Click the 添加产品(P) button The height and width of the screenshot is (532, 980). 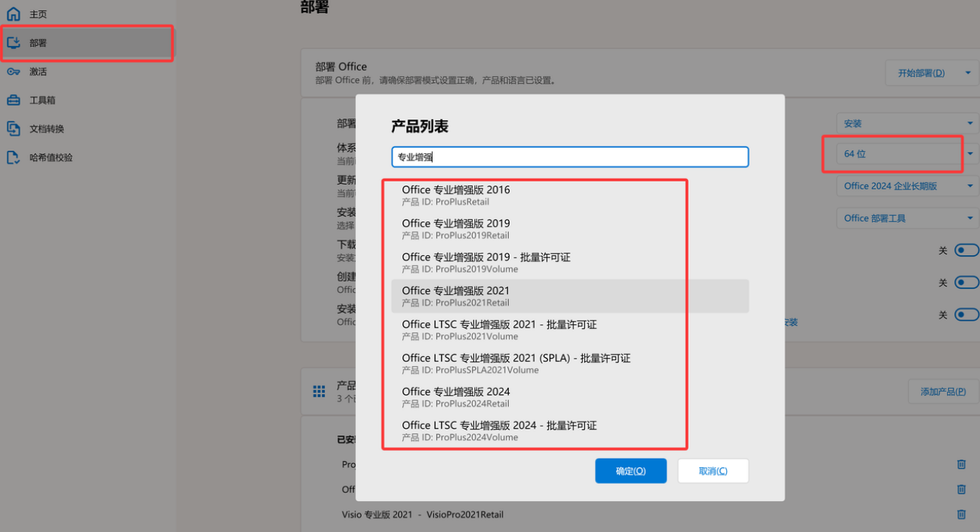pyautogui.click(x=943, y=392)
